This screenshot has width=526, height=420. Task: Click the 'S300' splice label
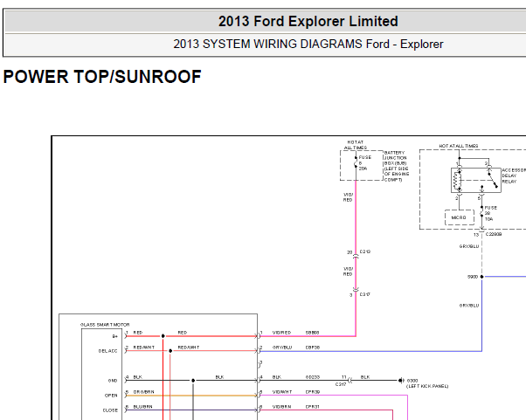click(473, 277)
